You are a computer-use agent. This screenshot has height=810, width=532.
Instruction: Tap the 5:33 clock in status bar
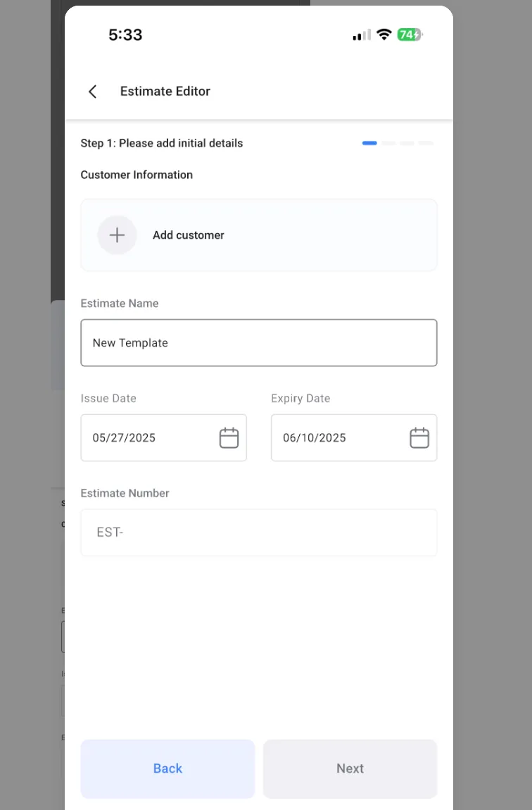125,35
